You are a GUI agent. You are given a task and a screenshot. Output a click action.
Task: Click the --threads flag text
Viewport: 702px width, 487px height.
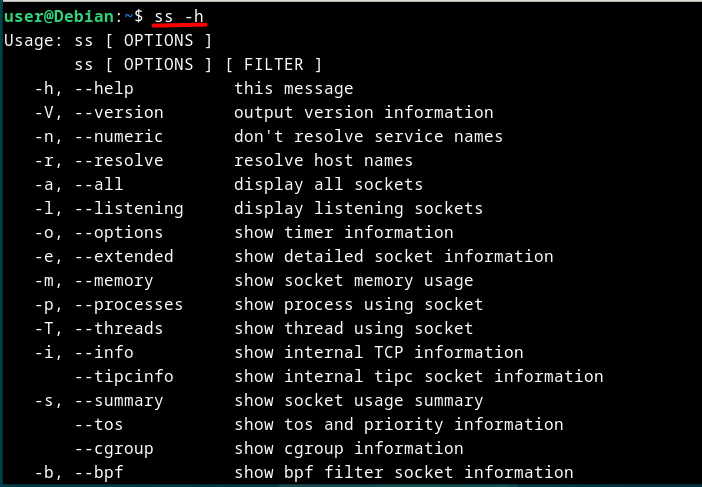[x=119, y=329]
